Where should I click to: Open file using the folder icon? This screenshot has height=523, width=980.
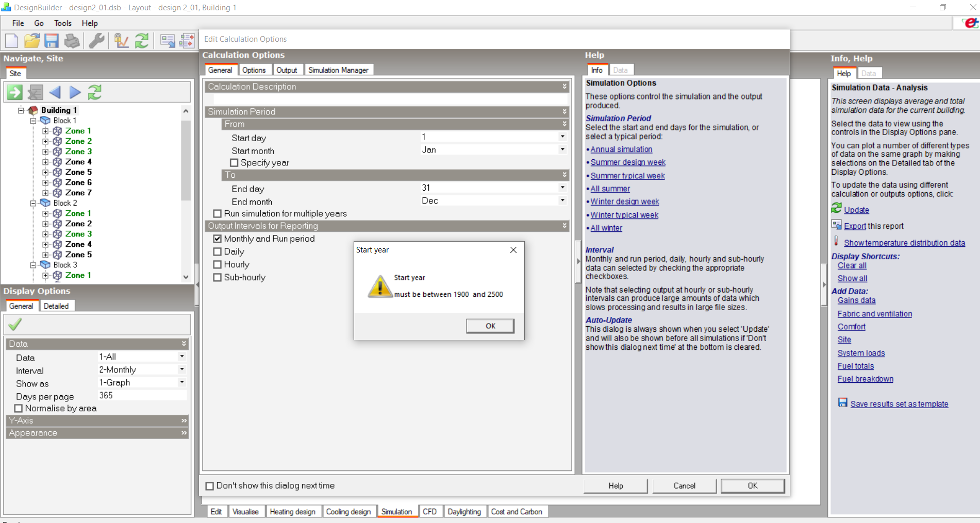[x=32, y=41]
